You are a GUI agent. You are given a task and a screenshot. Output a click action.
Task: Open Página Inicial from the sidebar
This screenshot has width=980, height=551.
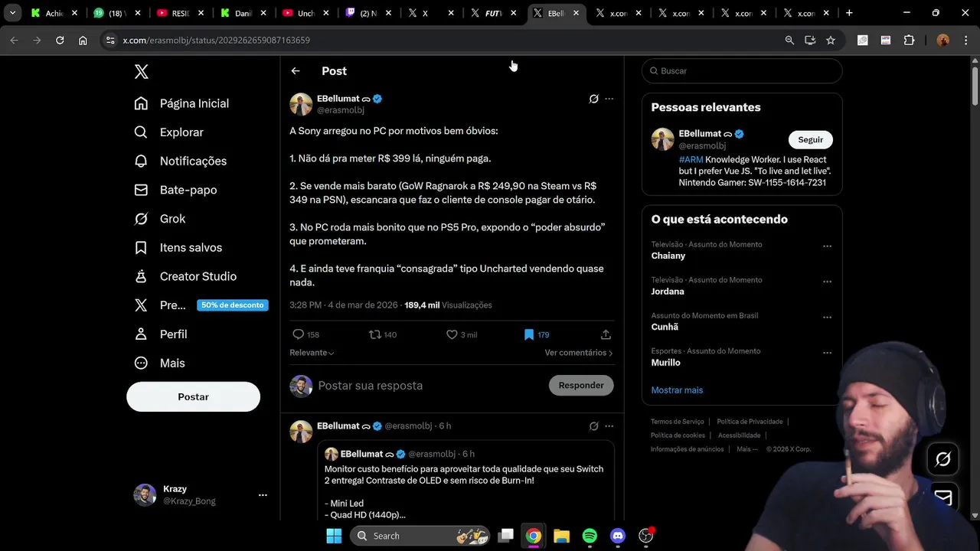(x=182, y=103)
